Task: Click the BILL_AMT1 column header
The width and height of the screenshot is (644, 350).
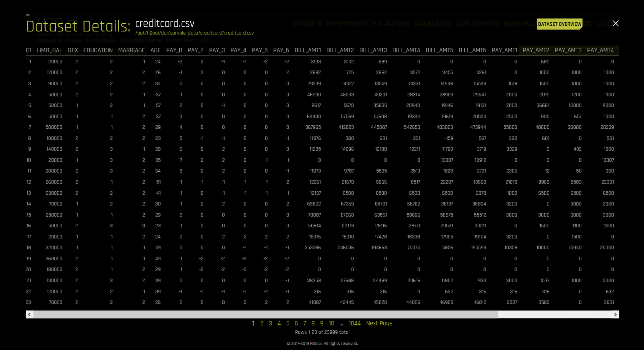Action: (307, 50)
